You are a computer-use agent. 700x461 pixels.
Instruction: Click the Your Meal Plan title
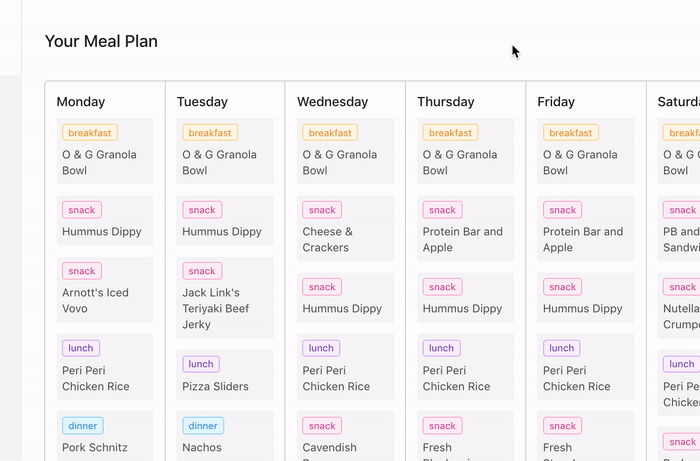[101, 41]
